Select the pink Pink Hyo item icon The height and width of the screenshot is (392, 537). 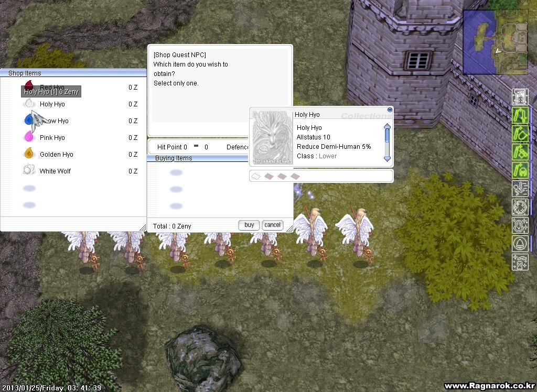(29, 137)
